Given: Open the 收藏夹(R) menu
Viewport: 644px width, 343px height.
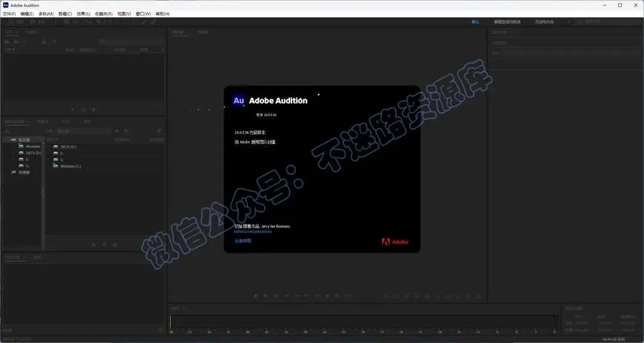Looking at the screenshot, I should pyautogui.click(x=104, y=14).
